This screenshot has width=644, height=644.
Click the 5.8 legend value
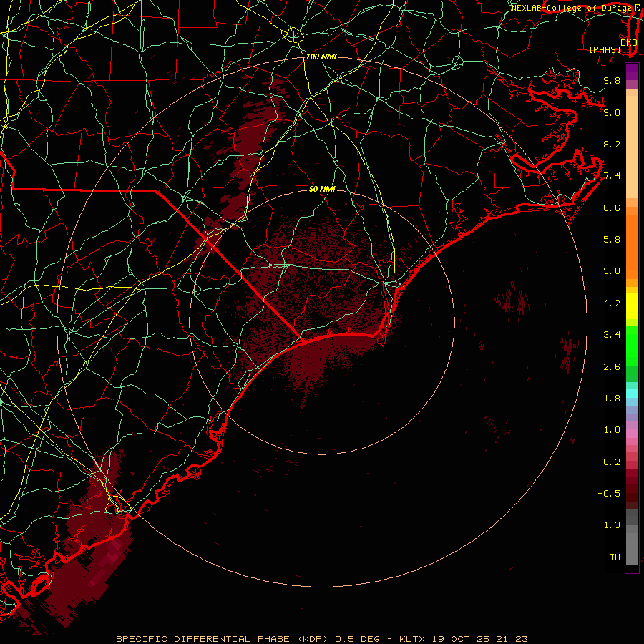pos(612,239)
